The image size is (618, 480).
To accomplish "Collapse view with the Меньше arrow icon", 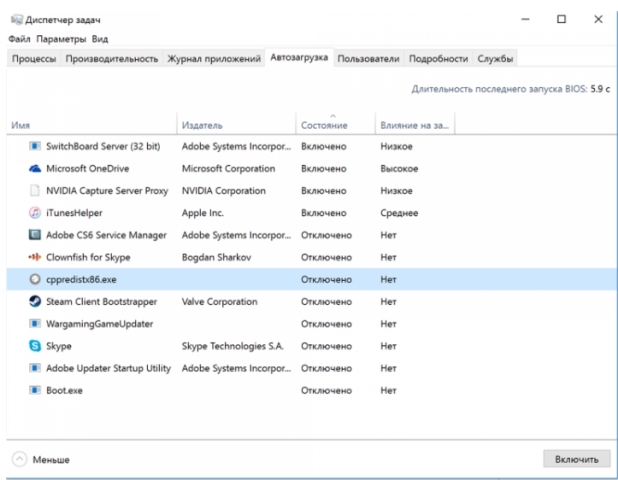I will tap(19, 459).
